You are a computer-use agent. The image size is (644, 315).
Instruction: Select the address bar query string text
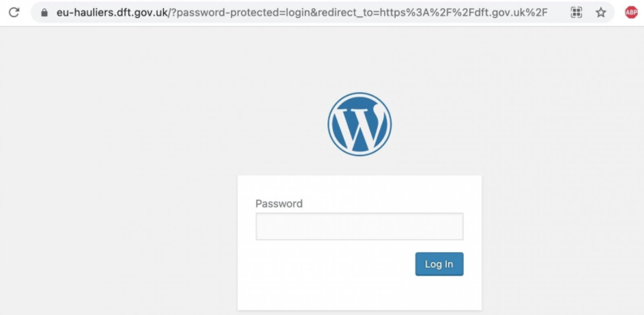pos(362,12)
